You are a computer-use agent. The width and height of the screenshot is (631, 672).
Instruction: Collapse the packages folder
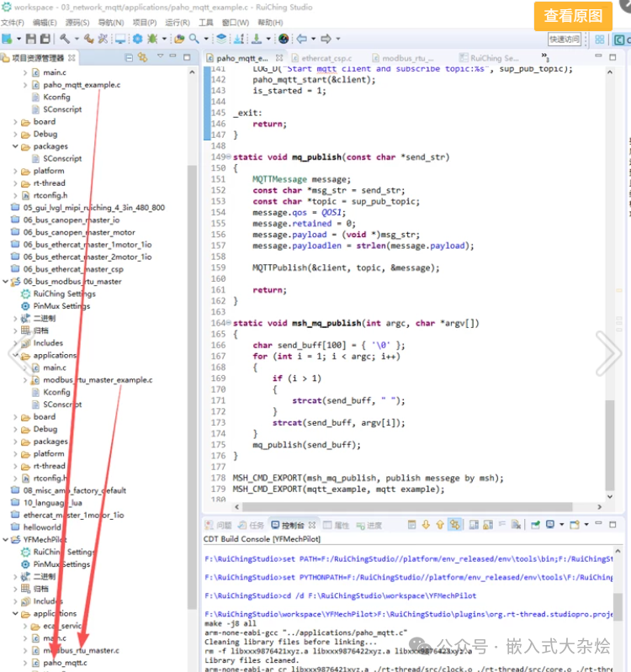click(15, 146)
